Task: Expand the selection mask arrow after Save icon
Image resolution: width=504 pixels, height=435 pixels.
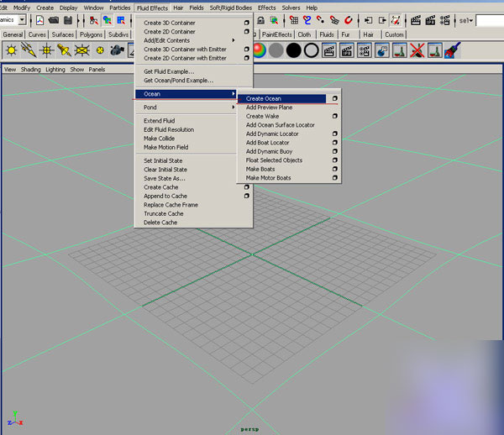Action: 78,20
